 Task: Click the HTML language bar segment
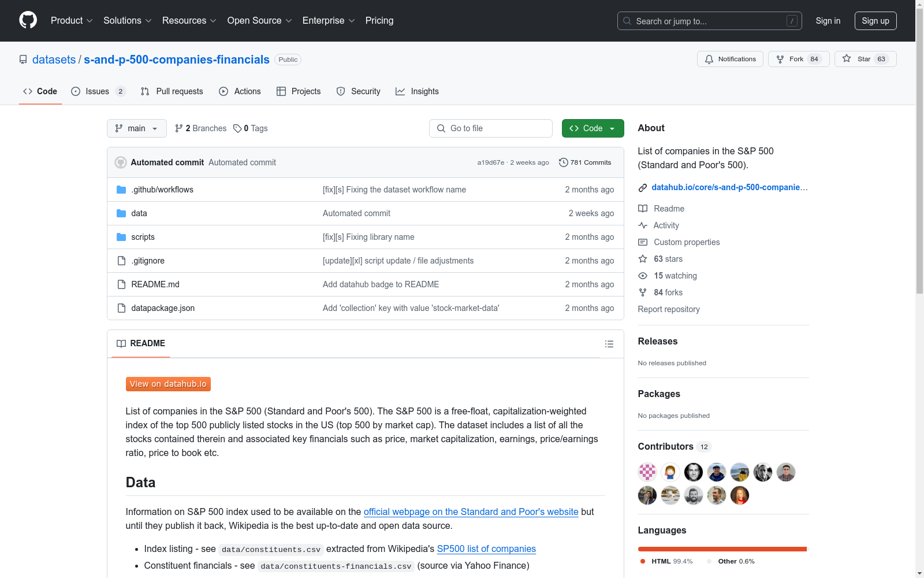pos(722,549)
